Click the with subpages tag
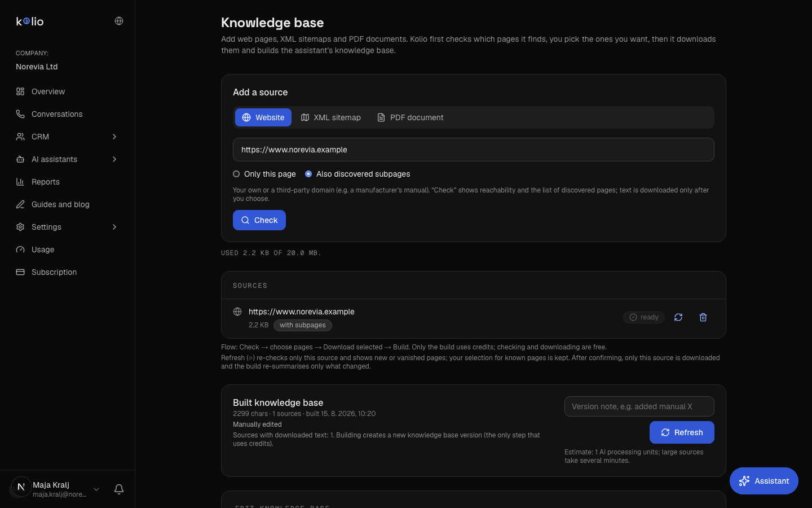Viewport: 812px width, 508px height. click(x=303, y=325)
